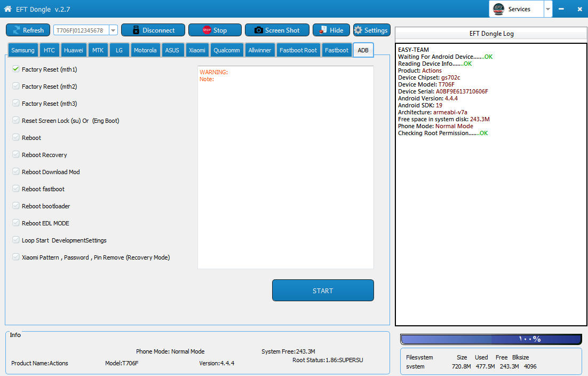The image size is (588, 376).
Task: Click the T706F device serial field
Action: click(x=82, y=30)
